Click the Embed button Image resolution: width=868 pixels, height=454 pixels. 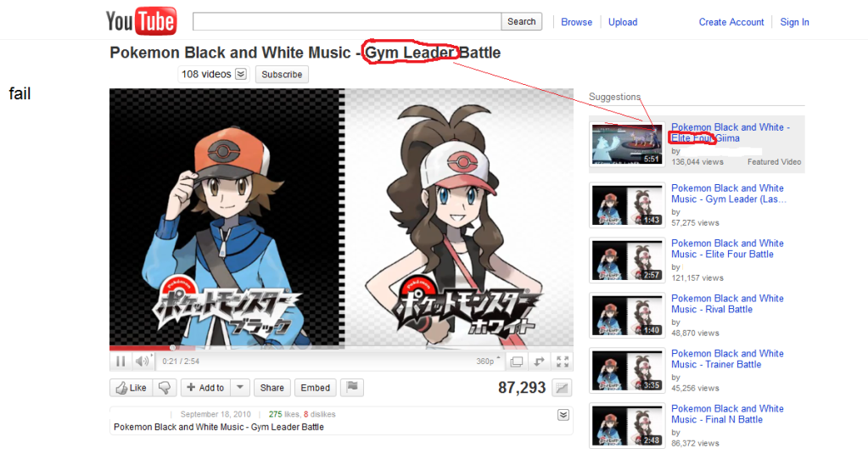(x=315, y=388)
